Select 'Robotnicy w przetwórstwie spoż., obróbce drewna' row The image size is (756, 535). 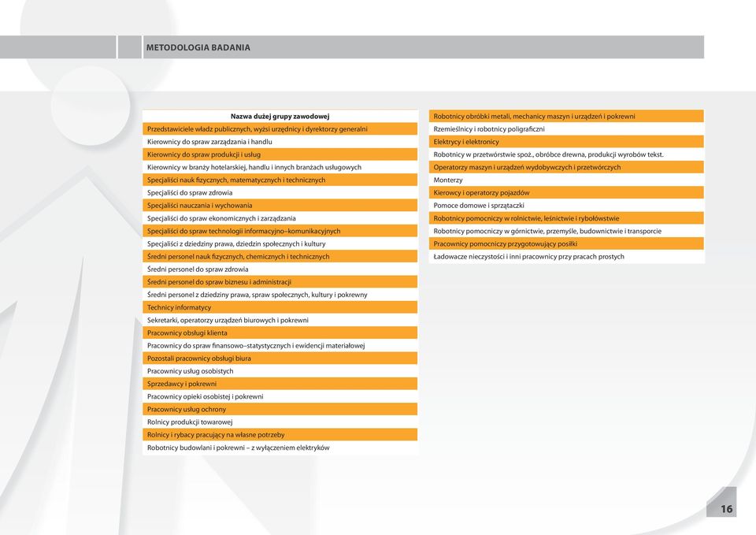tap(566, 154)
